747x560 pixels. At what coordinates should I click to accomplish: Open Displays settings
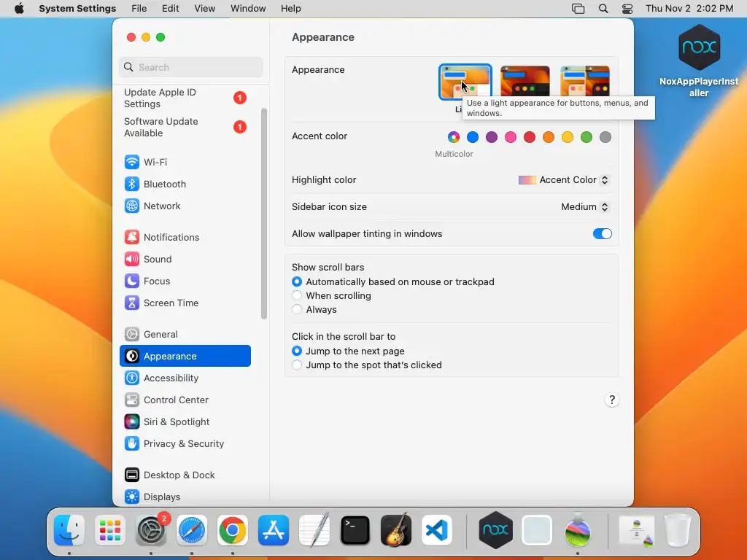click(185, 497)
